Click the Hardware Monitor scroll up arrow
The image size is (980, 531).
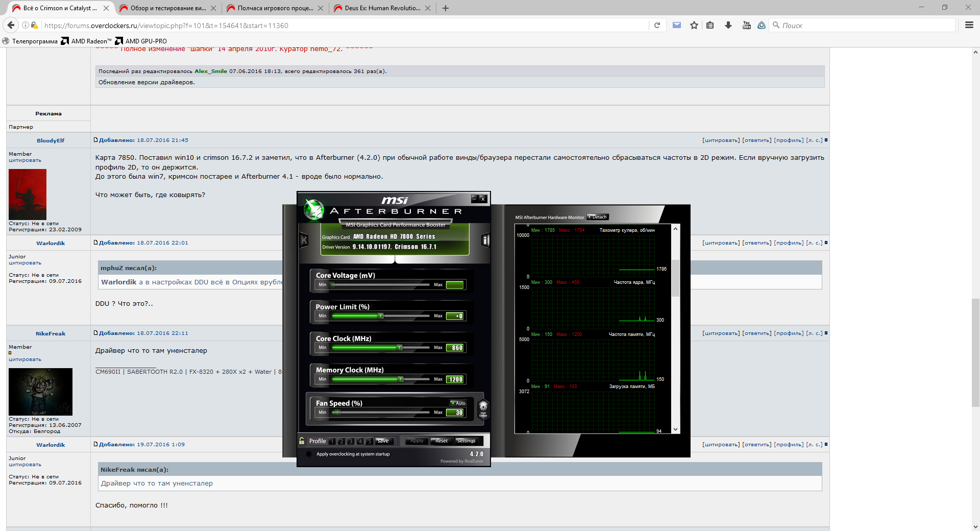point(676,229)
